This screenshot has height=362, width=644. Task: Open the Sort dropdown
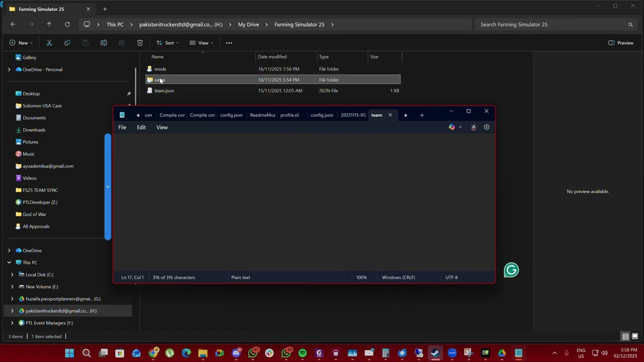(168, 43)
